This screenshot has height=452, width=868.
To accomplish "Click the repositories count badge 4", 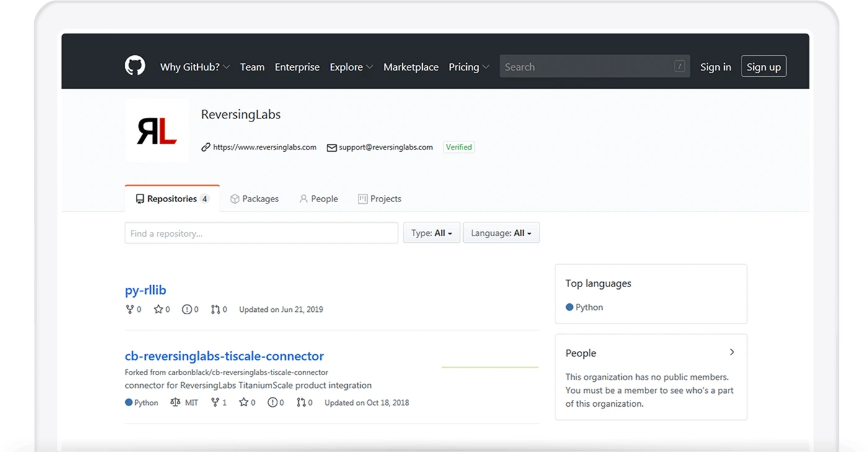I will tap(205, 199).
